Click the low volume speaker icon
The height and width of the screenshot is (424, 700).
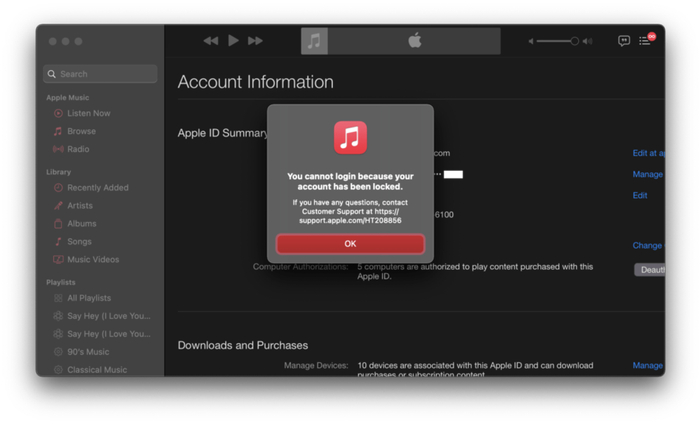coord(531,41)
